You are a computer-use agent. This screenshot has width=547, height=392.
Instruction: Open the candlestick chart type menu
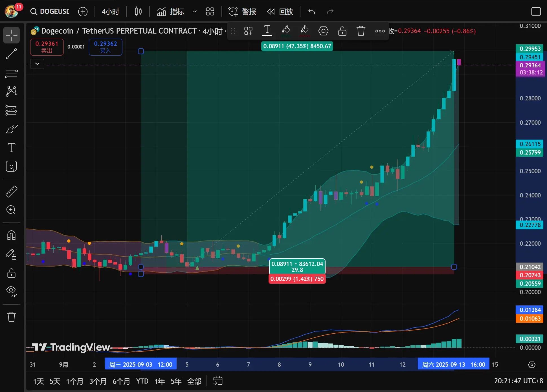pyautogui.click(x=138, y=12)
